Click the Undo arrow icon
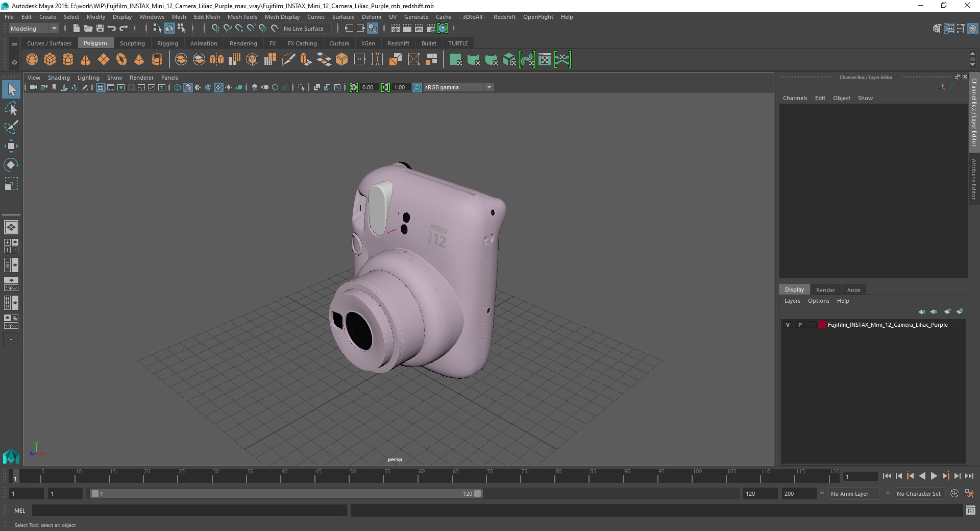This screenshot has height=531, width=980. pyautogui.click(x=112, y=29)
